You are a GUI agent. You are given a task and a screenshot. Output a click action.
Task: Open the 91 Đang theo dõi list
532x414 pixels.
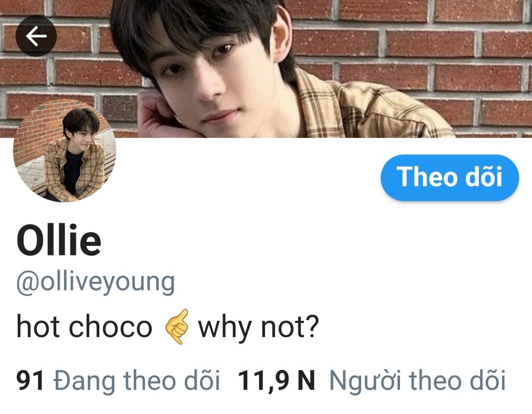pos(118,380)
